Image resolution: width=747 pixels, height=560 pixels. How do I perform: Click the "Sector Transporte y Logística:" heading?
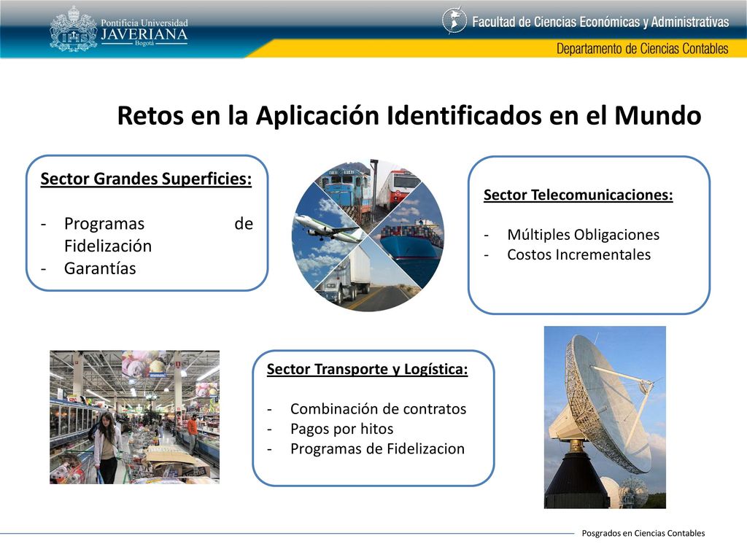click(367, 369)
